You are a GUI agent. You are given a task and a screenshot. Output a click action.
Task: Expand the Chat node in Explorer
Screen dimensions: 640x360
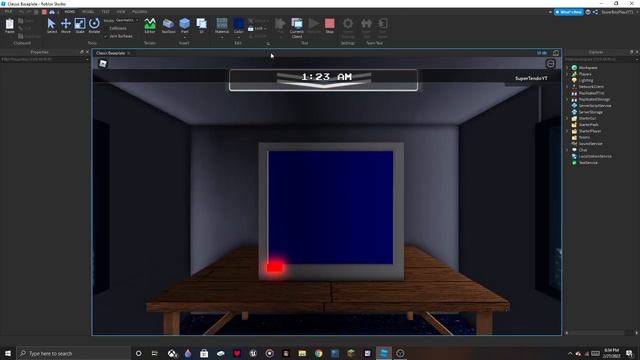click(x=567, y=150)
